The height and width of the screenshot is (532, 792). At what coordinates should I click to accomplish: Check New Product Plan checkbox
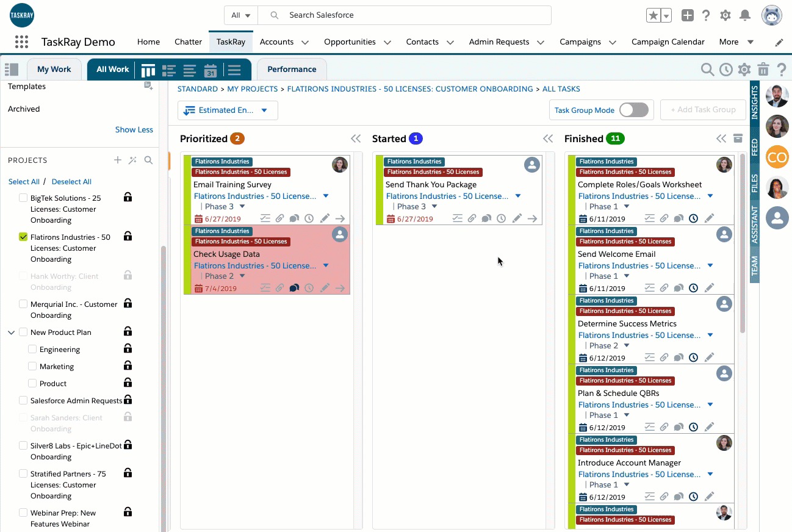(x=23, y=332)
